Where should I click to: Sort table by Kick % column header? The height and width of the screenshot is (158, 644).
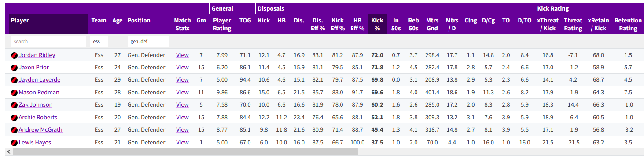(x=377, y=24)
